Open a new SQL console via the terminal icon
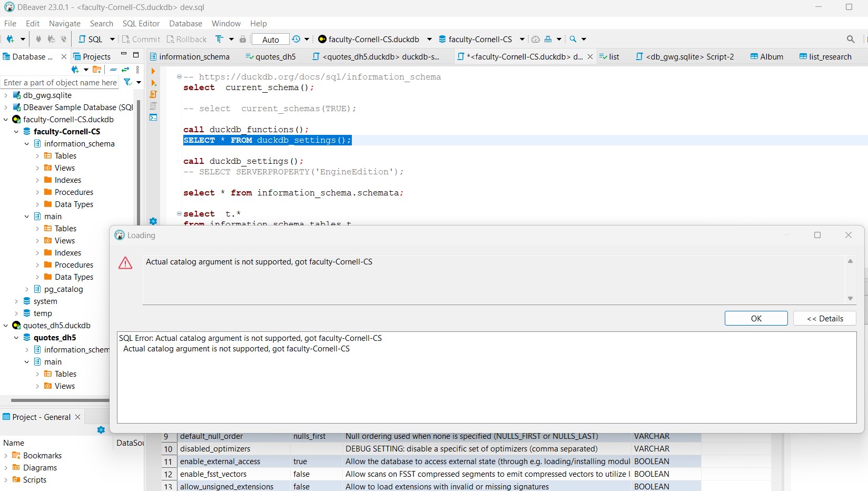The height and width of the screenshot is (491, 868). (153, 117)
